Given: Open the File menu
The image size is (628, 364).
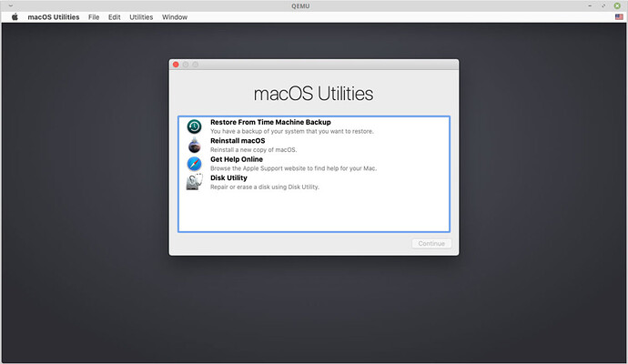Looking at the screenshot, I should [94, 17].
